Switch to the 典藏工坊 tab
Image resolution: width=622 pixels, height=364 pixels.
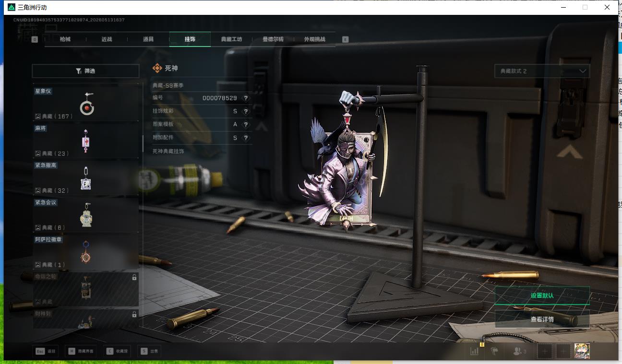(231, 39)
